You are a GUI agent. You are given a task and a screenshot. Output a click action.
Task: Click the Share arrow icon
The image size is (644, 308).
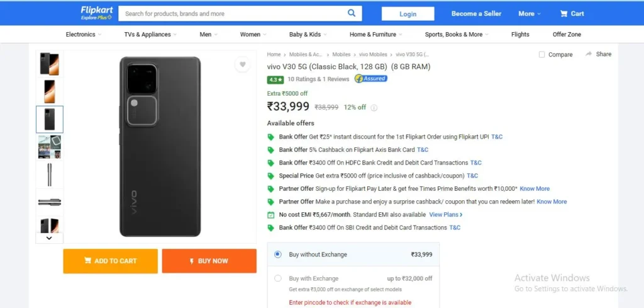click(x=589, y=54)
